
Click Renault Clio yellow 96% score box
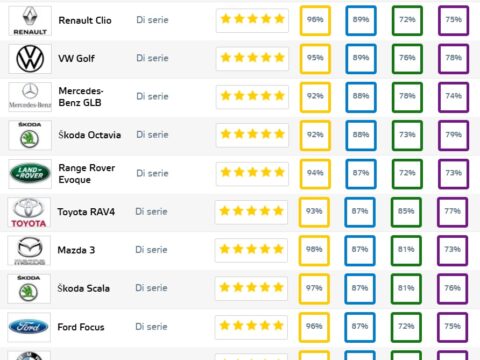click(x=315, y=20)
